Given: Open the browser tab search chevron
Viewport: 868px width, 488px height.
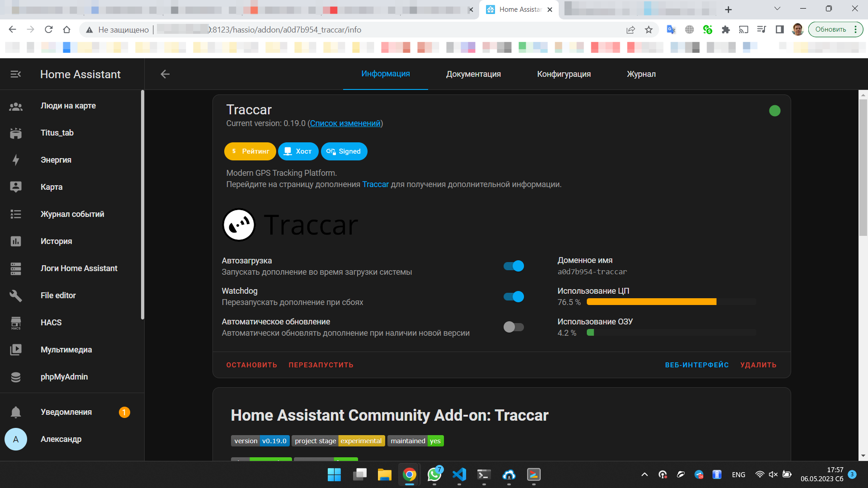Looking at the screenshot, I should click(777, 9).
